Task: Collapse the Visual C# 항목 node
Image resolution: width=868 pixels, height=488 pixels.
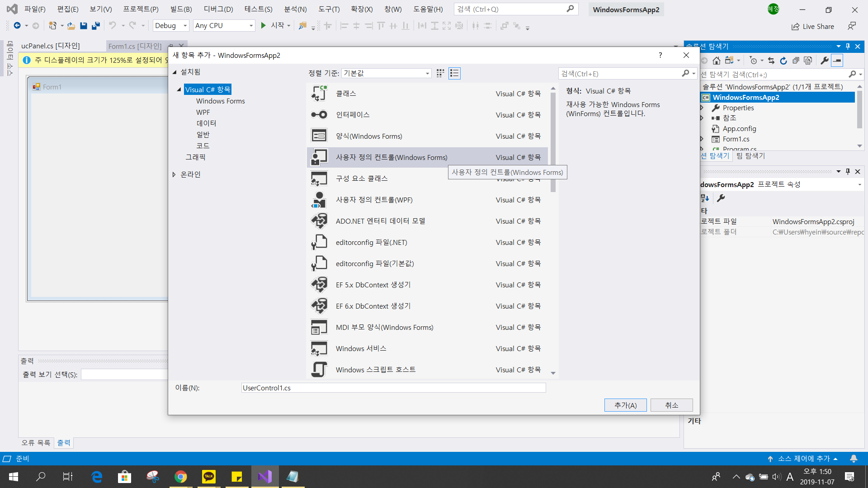Action: (179, 89)
